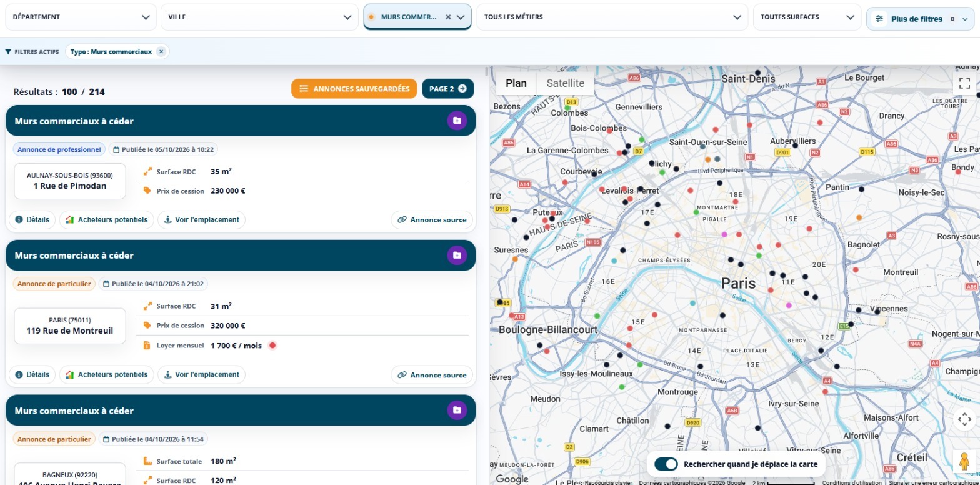Click the address 119 Rue de Montreuil
Viewport: 980px width, 485px height.
(x=70, y=331)
